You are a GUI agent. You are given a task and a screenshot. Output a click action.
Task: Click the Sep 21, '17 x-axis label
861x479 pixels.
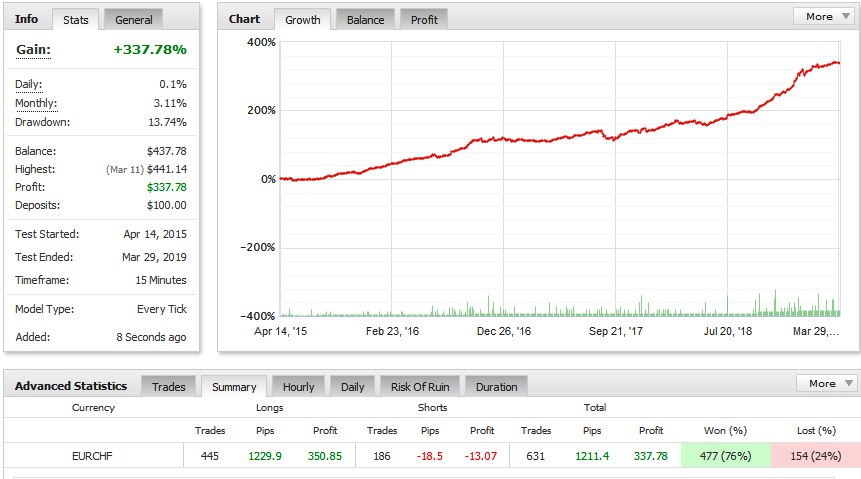616,331
